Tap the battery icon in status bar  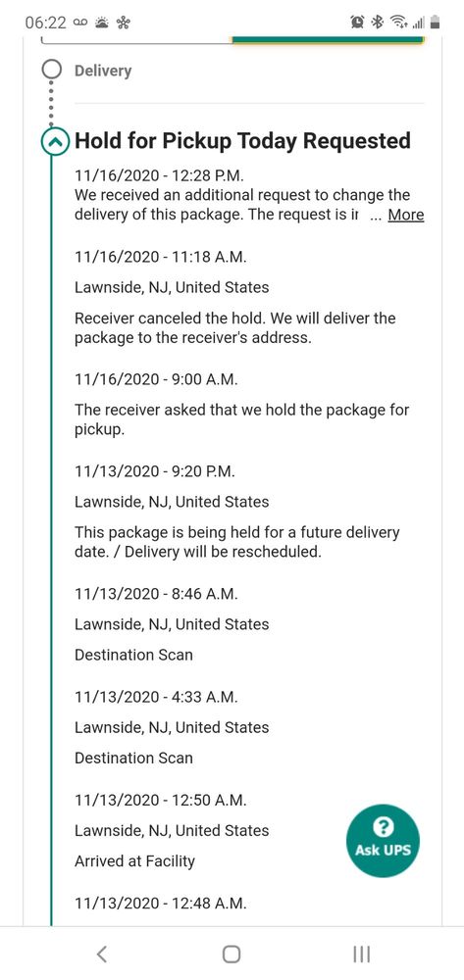click(436, 23)
